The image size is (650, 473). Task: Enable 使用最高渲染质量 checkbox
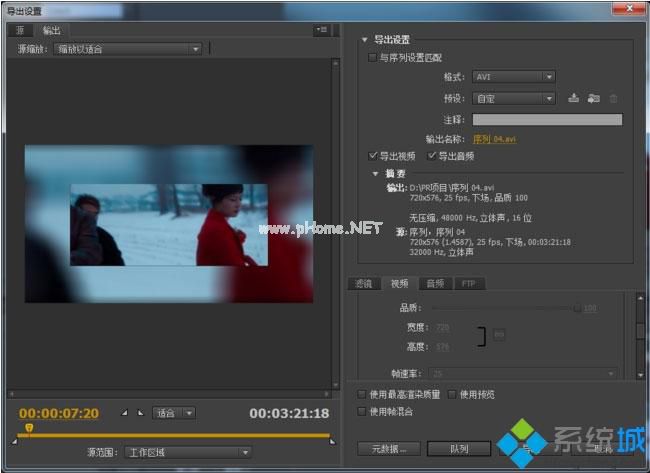(x=362, y=394)
